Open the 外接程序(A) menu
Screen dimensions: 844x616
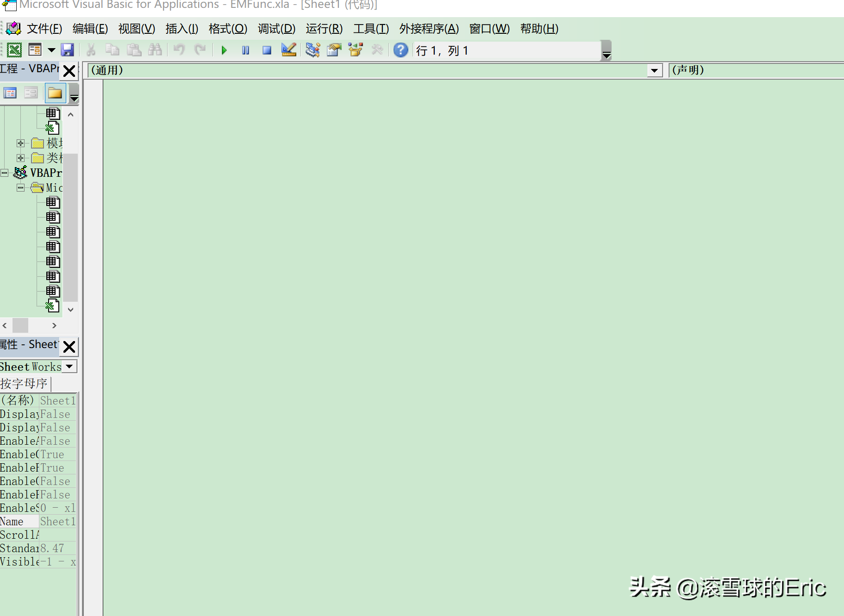pos(429,29)
